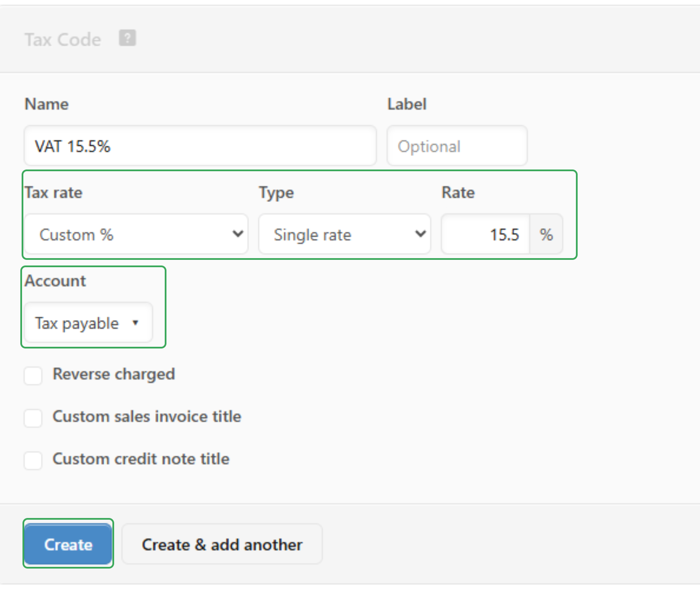
Task: Tick the Custom sales invoice title checkbox
Action: click(x=33, y=418)
